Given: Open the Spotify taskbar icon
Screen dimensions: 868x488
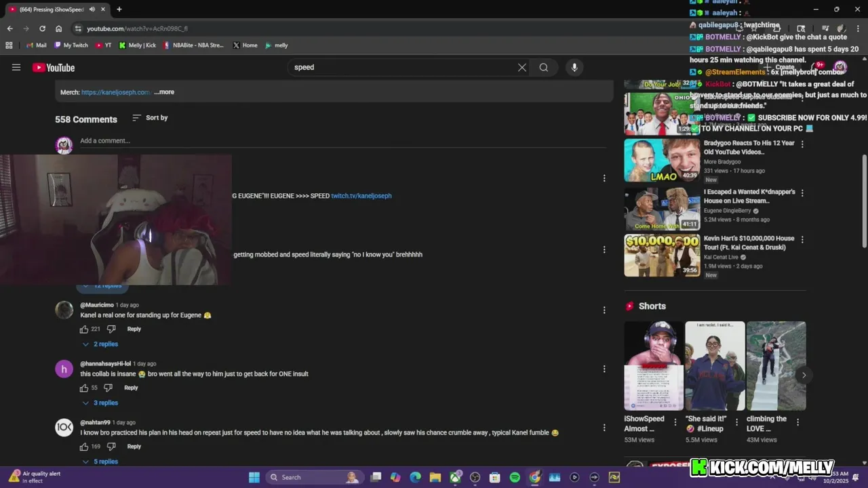Looking at the screenshot, I should pos(515,477).
